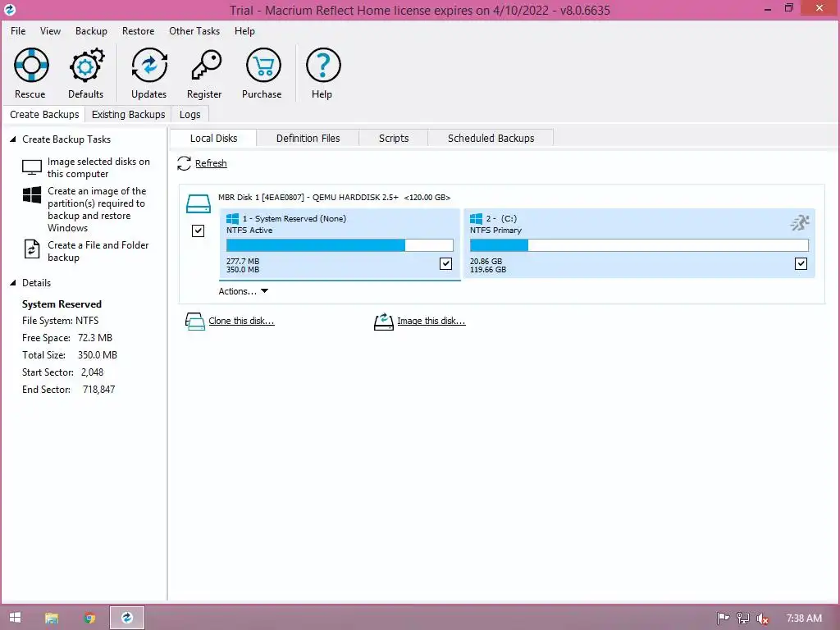Screen dimensions: 840x630
Task: Open the Help menu
Action: click(244, 31)
